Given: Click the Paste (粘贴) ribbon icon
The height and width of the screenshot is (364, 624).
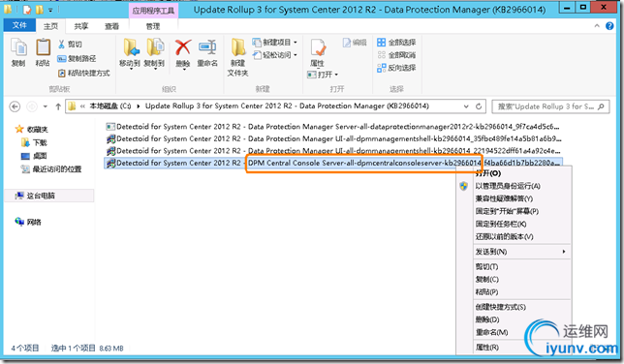Looking at the screenshot, I should [x=43, y=52].
